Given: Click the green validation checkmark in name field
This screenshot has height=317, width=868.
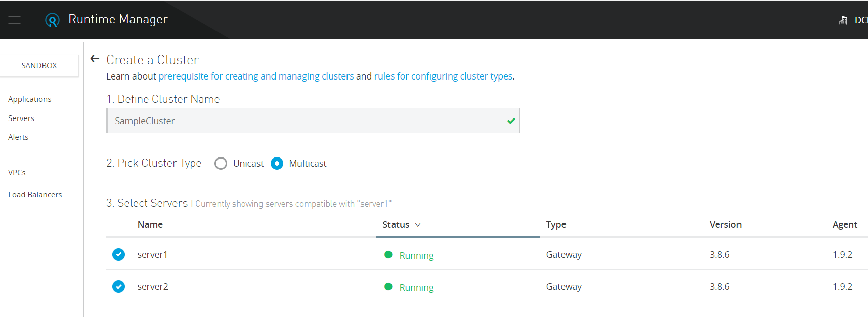Looking at the screenshot, I should pyautogui.click(x=511, y=121).
